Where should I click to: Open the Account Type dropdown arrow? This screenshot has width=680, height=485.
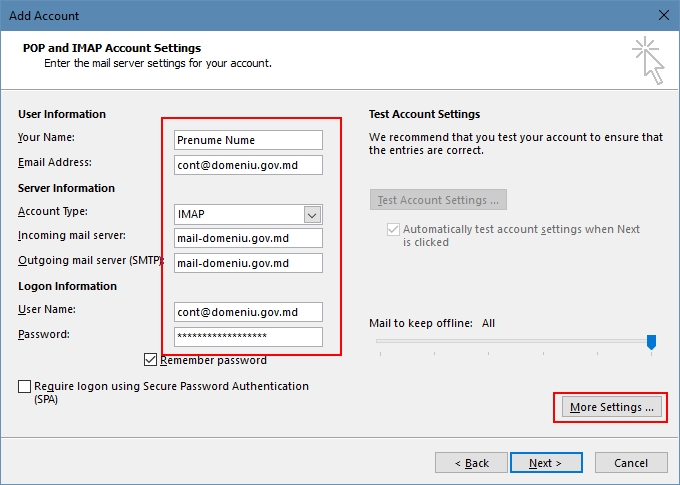(x=312, y=215)
